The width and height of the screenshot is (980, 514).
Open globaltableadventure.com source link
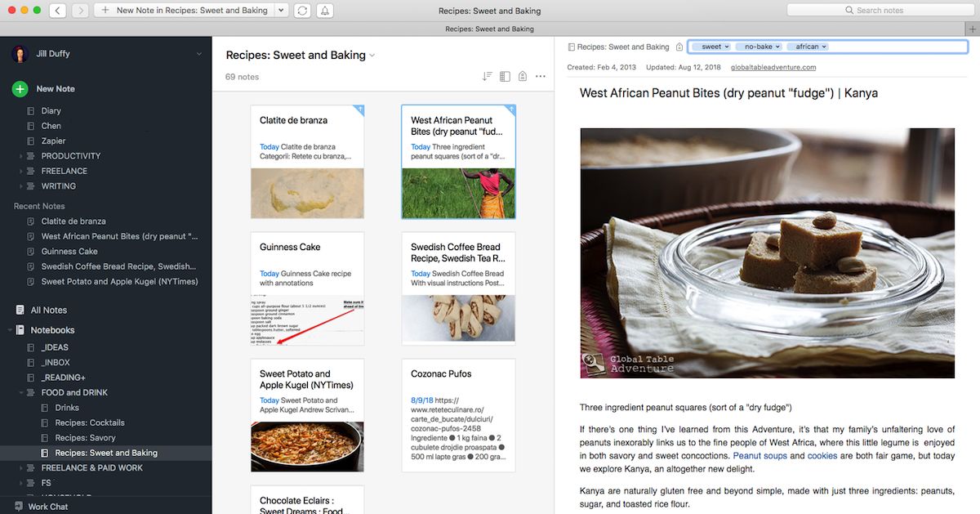coord(773,68)
